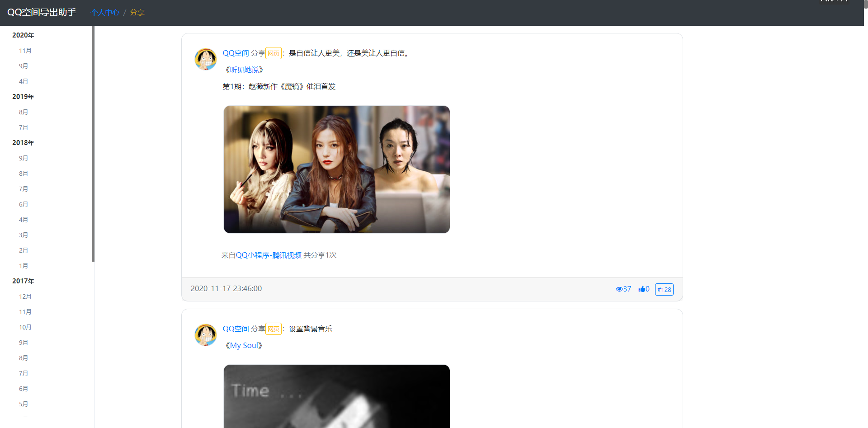Screen dimensions: 868x428
Task: Jump to 4月 under 2020年
Action: coord(24,81)
